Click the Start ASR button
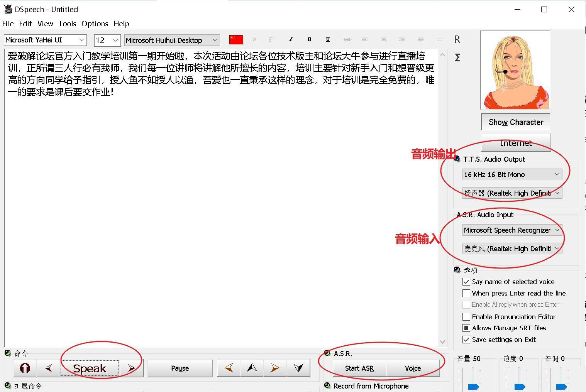Screen dimensions: 586x392 [359, 368]
